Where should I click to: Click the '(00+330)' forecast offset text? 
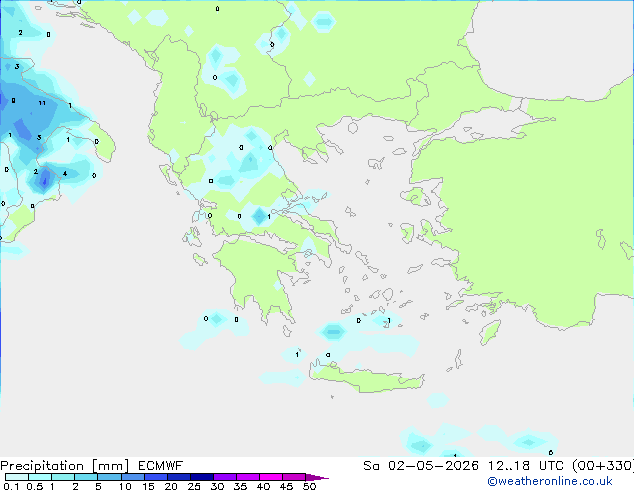(603, 466)
